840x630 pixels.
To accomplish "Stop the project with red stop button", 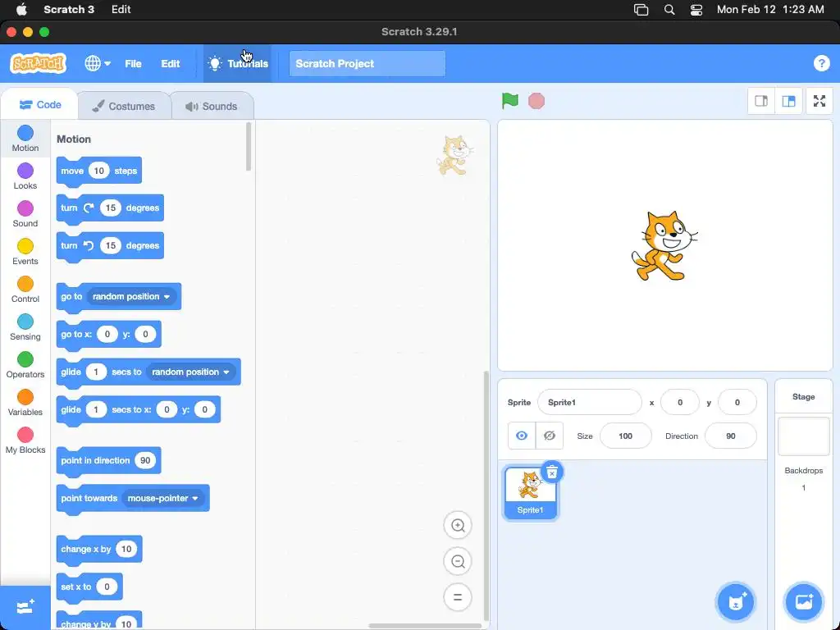I will click(536, 101).
